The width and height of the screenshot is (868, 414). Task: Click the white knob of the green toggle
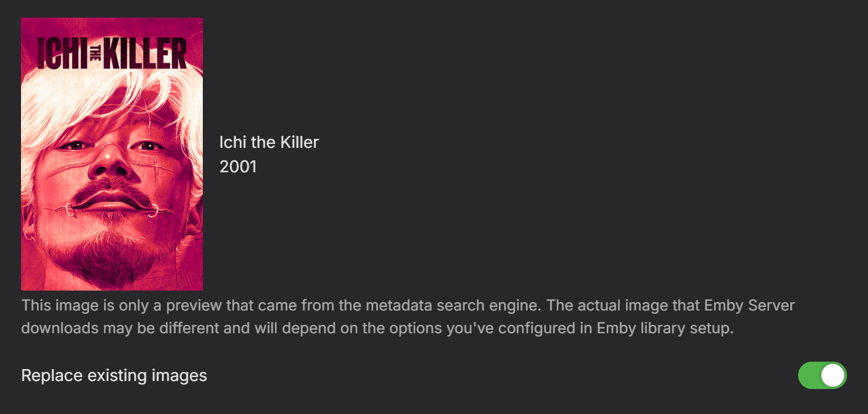point(832,376)
